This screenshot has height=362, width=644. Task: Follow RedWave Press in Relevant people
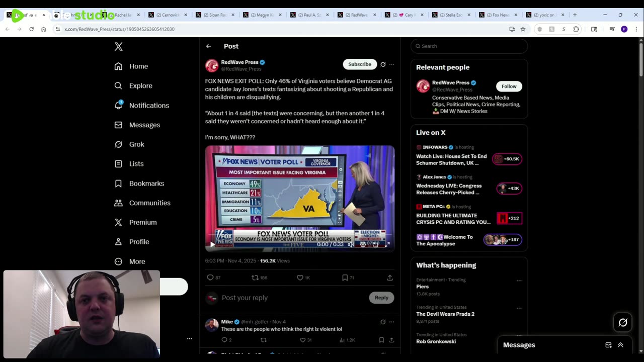coord(509,86)
